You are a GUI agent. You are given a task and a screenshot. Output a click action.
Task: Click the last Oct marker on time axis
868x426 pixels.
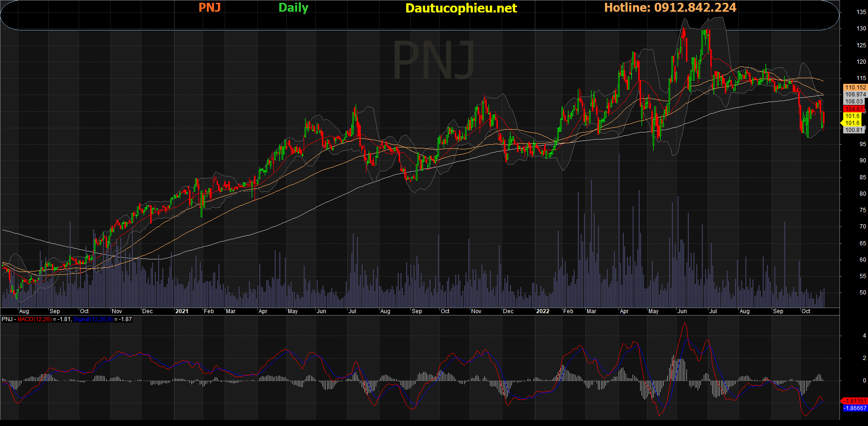click(x=806, y=311)
